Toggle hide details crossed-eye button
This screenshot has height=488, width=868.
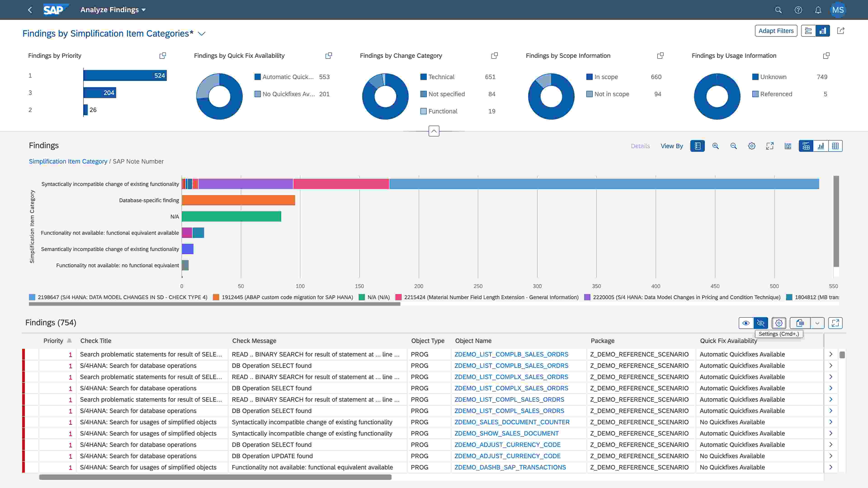[x=761, y=323]
